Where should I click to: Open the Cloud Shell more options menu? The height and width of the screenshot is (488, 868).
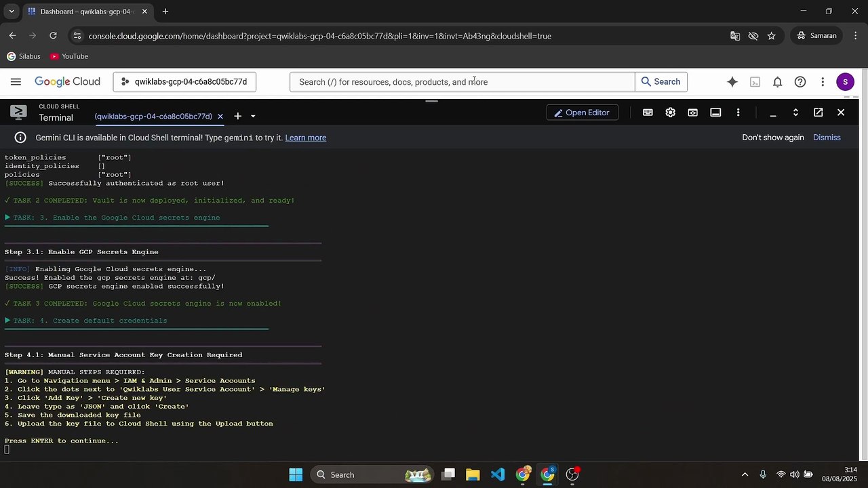(738, 113)
